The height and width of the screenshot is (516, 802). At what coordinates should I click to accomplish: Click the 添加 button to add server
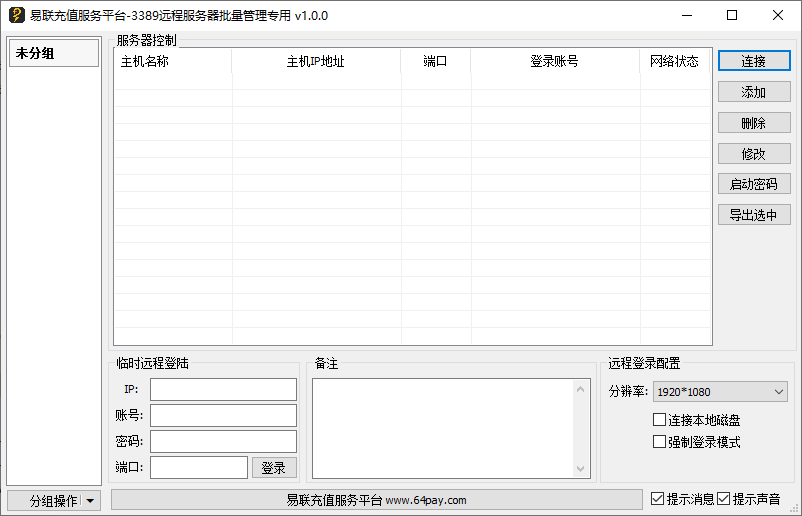tap(754, 92)
